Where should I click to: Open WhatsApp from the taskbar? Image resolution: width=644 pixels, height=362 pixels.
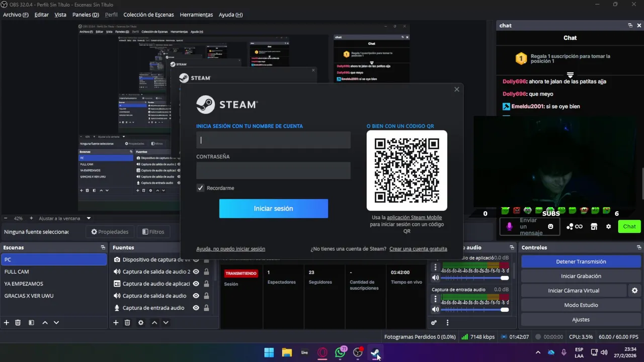point(341,352)
